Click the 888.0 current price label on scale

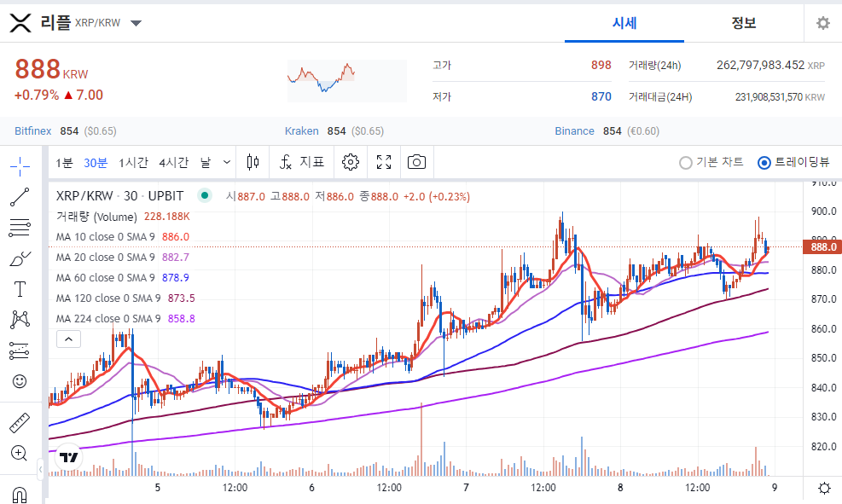pos(822,247)
